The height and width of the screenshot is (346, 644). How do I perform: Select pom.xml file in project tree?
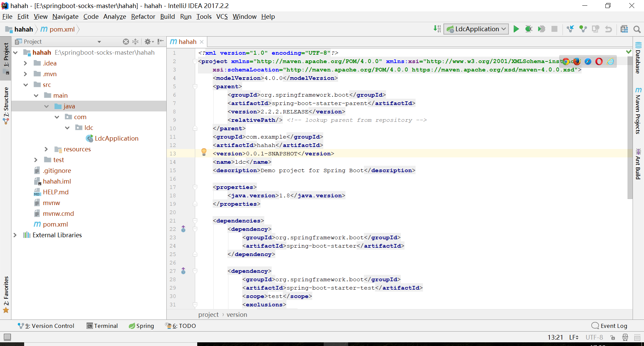[x=51, y=224]
